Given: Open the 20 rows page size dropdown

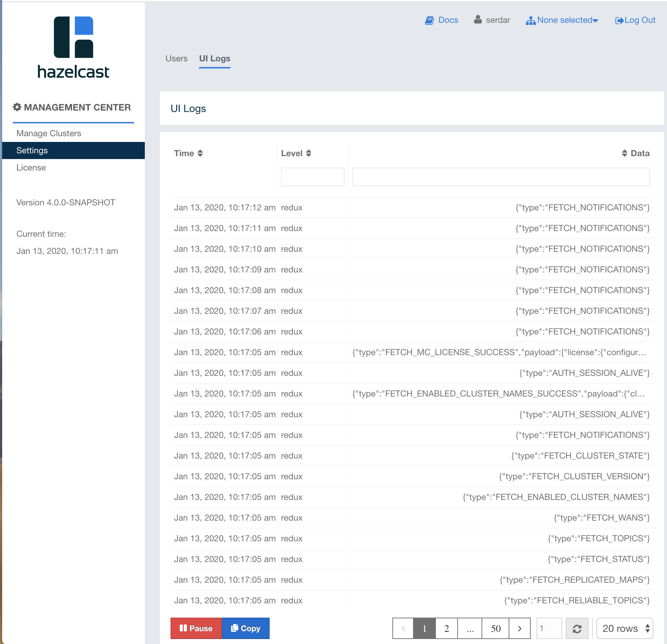Looking at the screenshot, I should coord(625,628).
